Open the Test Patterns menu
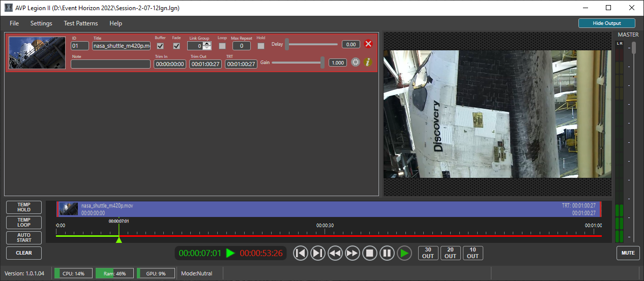This screenshot has width=644, height=281. point(80,23)
